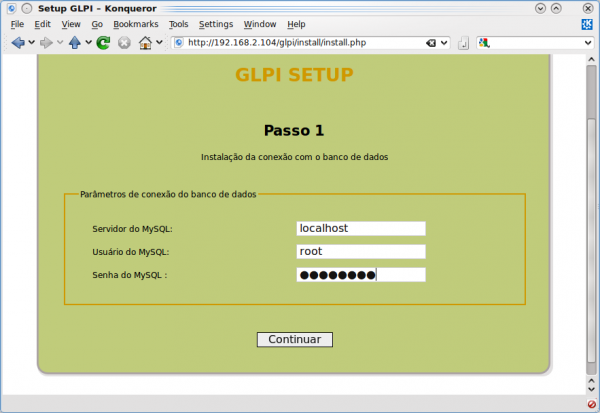Screen dimensions: 600x413
Task: Click the 'Servidor do MySQL:' label
Action: pyautogui.click(x=132, y=229)
